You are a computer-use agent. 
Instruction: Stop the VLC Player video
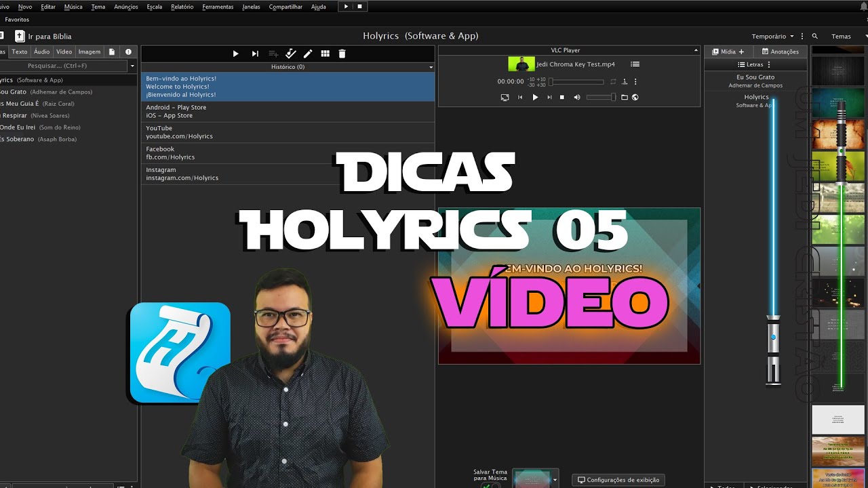click(x=562, y=98)
